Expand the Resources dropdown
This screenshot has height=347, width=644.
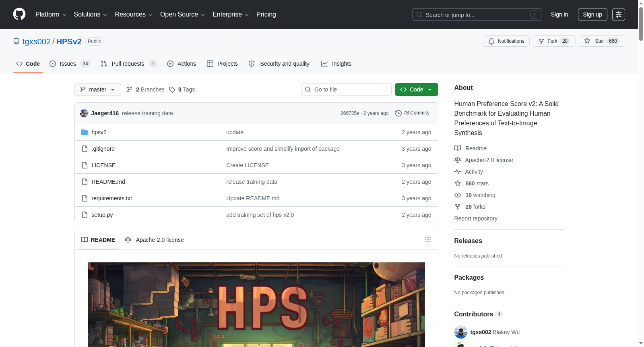coord(134,15)
